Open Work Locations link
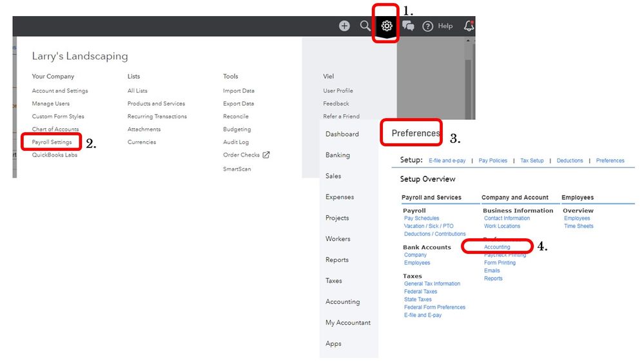The image size is (644, 362). coord(502,226)
